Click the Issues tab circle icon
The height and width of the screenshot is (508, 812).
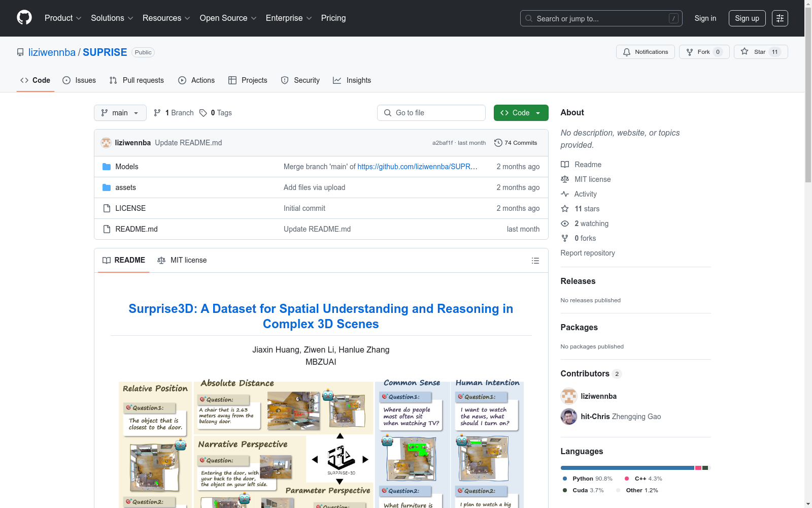coord(66,80)
